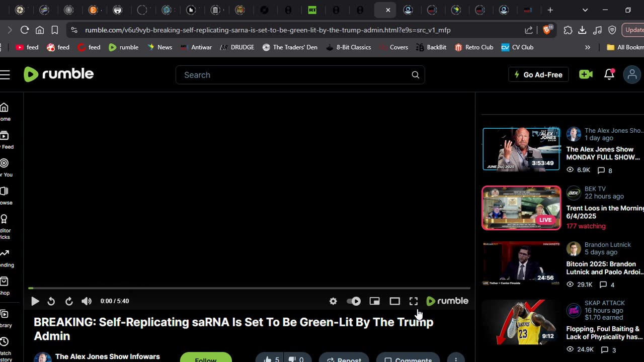Open the rumble bookmark
The width and height of the screenshot is (644, 362).
tap(123, 47)
